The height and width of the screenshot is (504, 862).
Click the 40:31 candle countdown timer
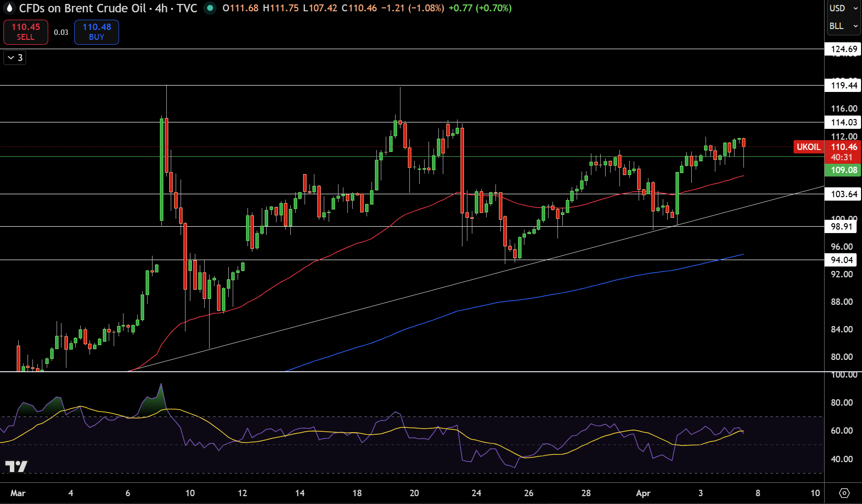tap(841, 157)
